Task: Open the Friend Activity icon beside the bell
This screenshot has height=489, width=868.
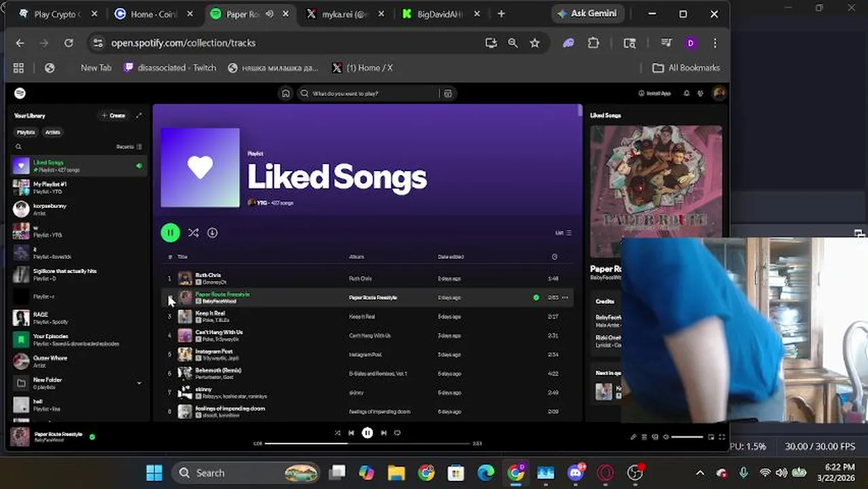Action: coord(700,94)
